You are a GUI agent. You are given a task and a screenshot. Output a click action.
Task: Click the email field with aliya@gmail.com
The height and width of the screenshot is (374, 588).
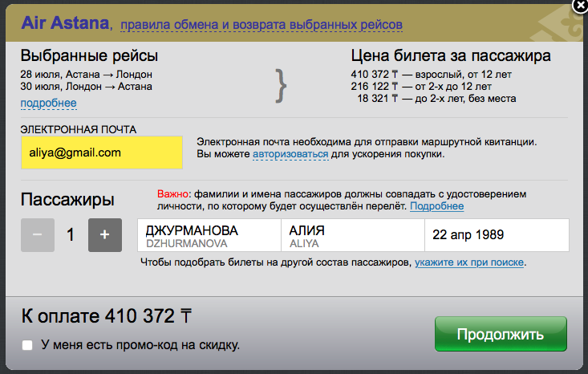(x=102, y=152)
